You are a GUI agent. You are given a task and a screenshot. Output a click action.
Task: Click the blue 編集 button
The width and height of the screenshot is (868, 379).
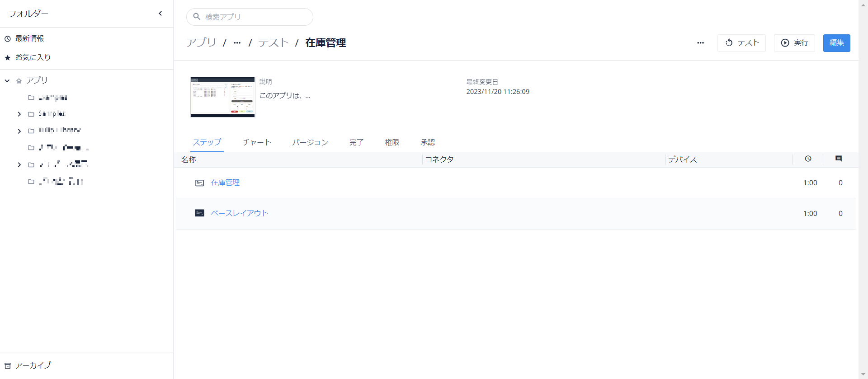tap(836, 43)
